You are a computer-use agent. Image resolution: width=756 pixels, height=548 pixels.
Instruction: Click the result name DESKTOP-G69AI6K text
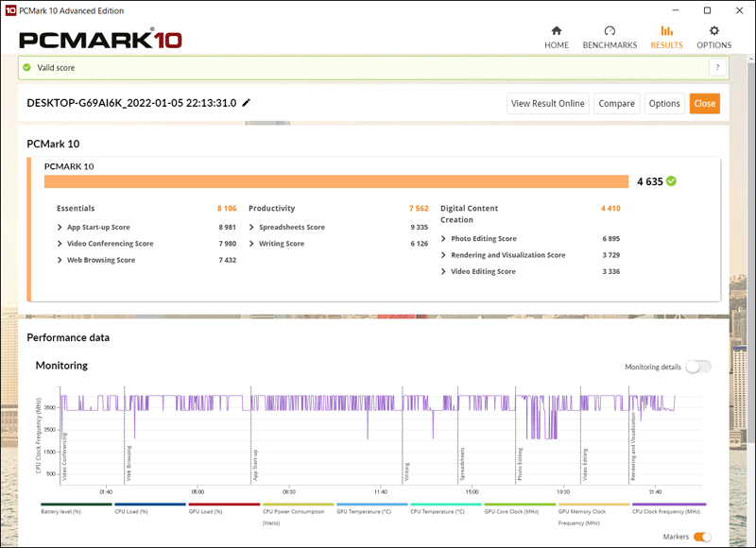(131, 103)
